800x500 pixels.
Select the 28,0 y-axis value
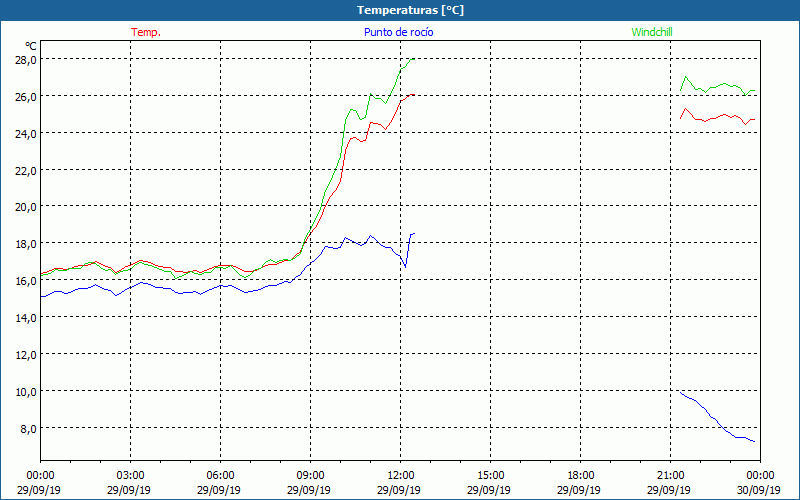tap(26, 60)
